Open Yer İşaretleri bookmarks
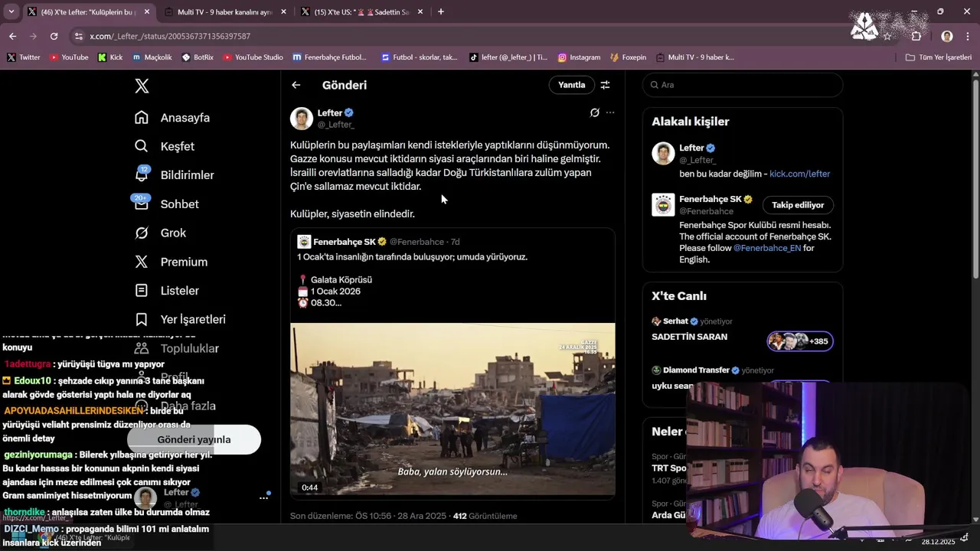The height and width of the screenshot is (551, 980). (x=180, y=319)
